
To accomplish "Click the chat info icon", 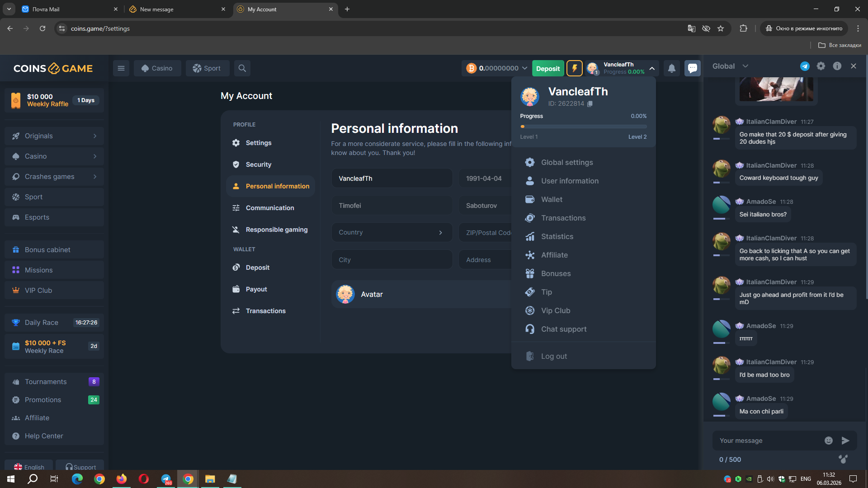I will (x=837, y=66).
